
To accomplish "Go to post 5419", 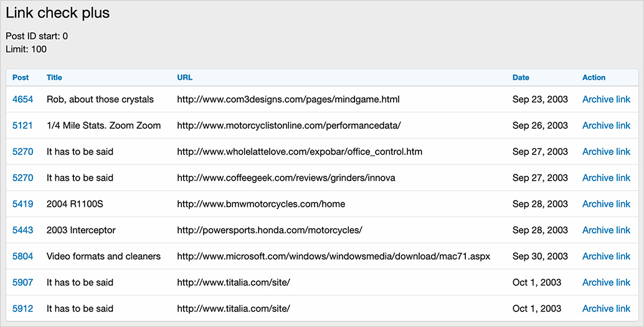I will click(x=22, y=204).
